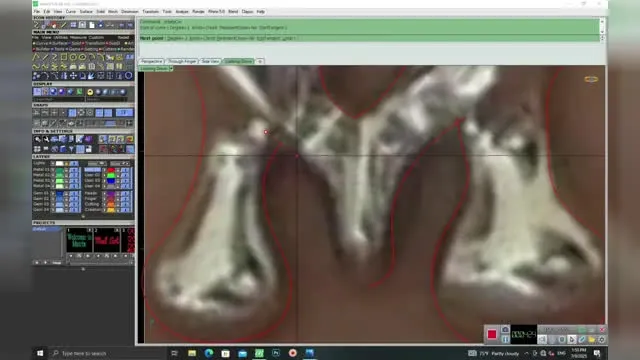The width and height of the screenshot is (640, 360).
Task: Select the blue shaded sphere display icon
Action: point(53,92)
